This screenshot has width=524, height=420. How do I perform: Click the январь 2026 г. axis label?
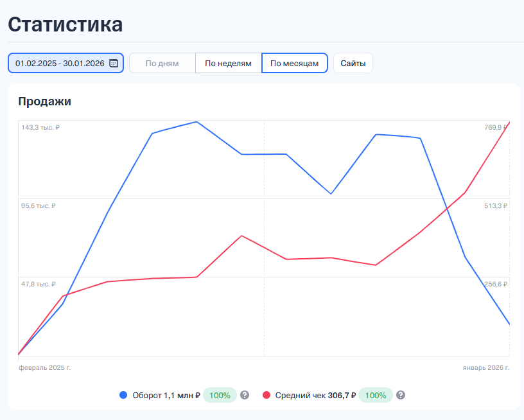pos(485,367)
